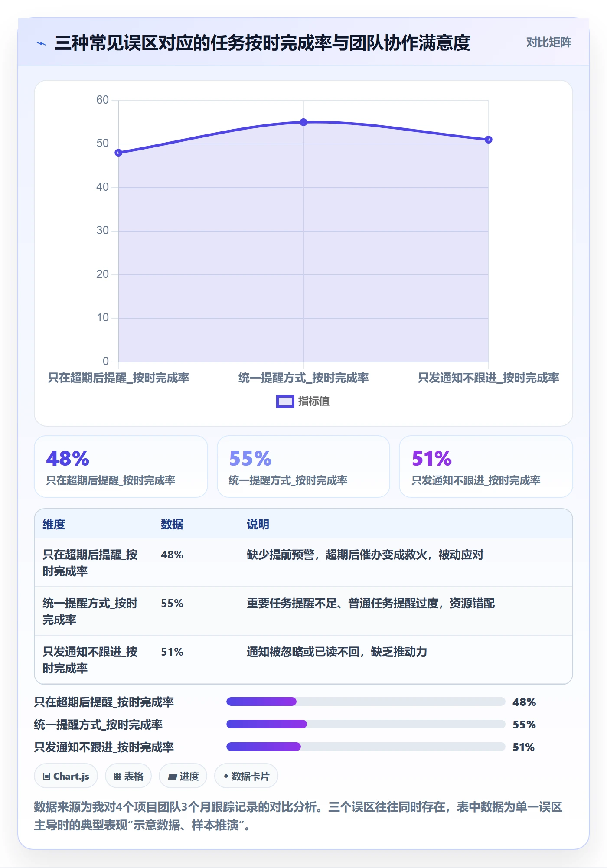The width and height of the screenshot is (607, 868).
Task: Click the 55% value in the table
Action: pyautogui.click(x=172, y=603)
